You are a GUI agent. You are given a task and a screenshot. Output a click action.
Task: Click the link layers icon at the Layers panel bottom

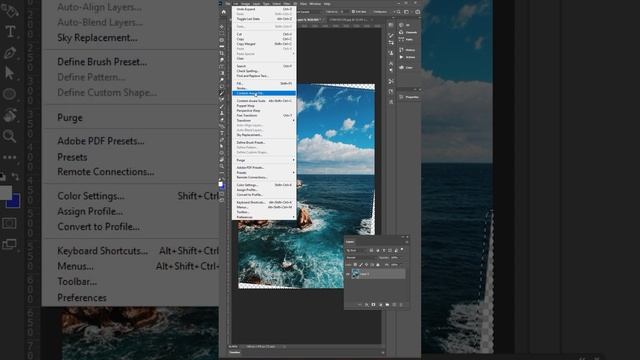tap(360, 305)
